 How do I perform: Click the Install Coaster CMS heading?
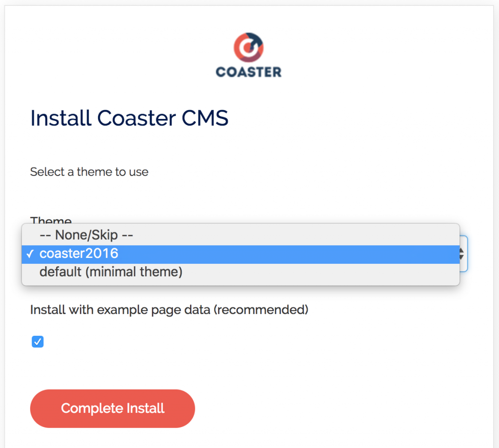coord(129,117)
